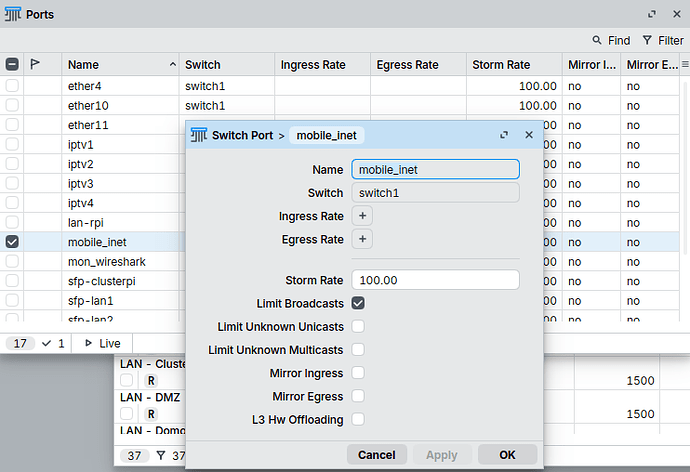
Task: Click the filter icon in bottom status bar
Action: (158, 455)
